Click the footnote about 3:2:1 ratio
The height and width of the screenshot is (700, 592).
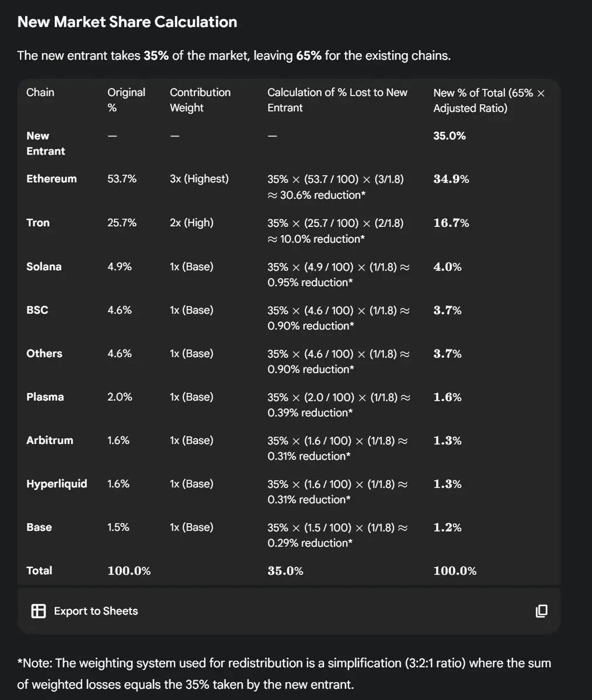click(284, 673)
